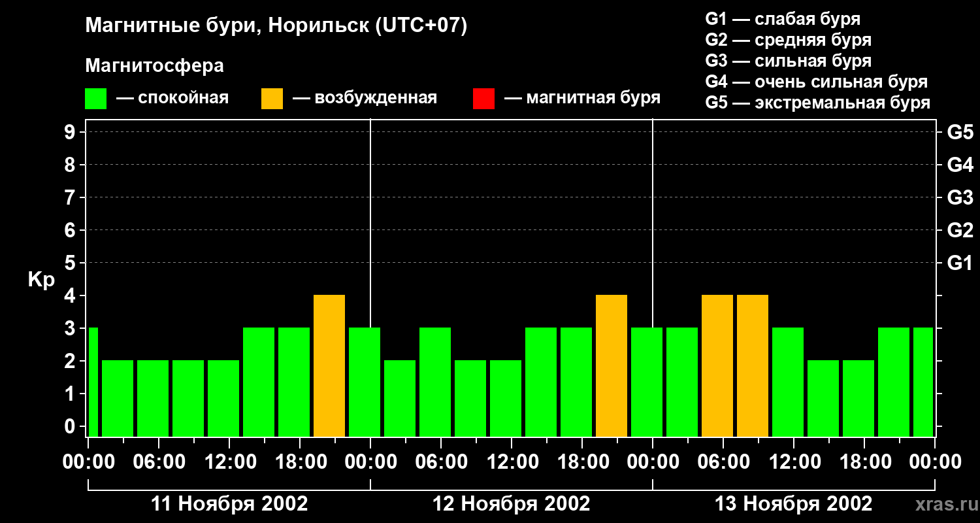Click the G5 label on the right axis
980x523 pixels.
[x=960, y=133]
